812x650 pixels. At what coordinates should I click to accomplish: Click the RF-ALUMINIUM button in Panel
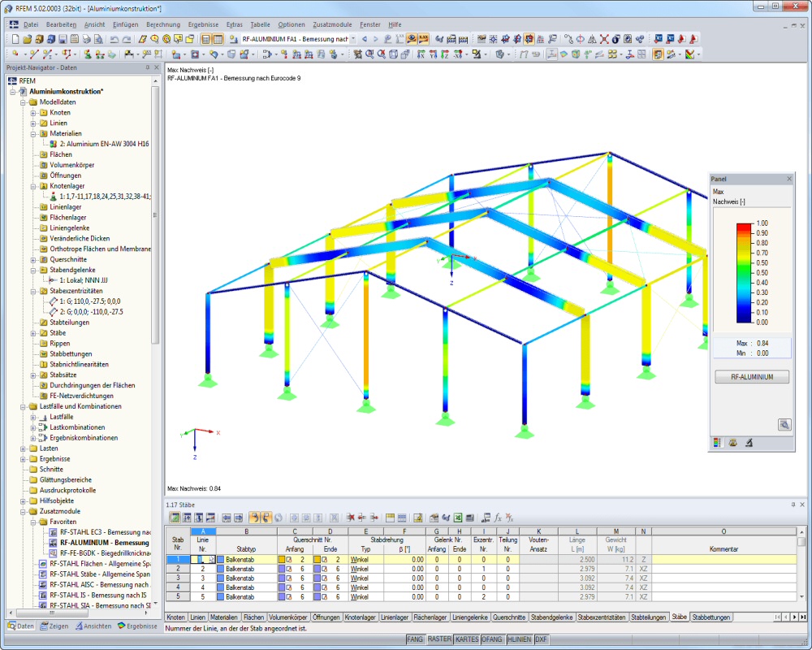coord(752,377)
